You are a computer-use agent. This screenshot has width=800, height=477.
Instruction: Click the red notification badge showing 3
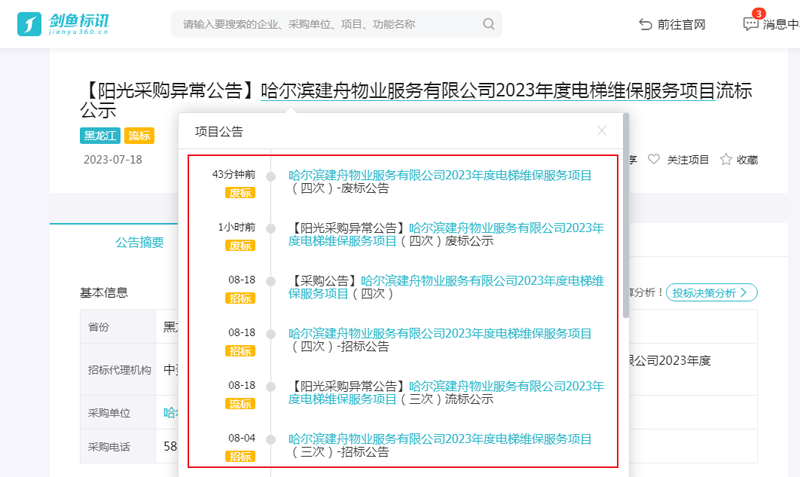pos(759,14)
